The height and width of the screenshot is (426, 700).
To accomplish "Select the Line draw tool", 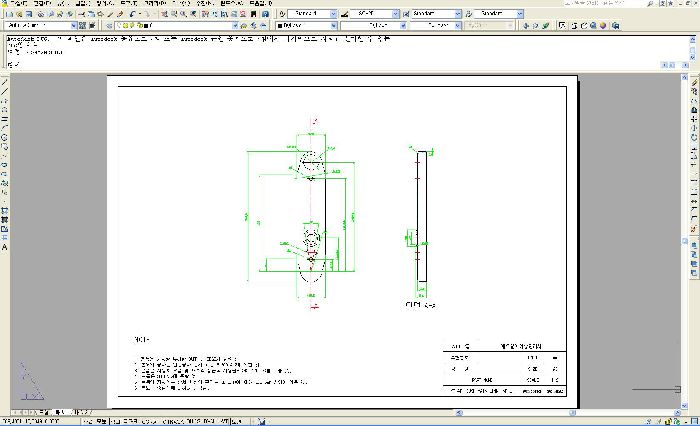I will tap(4, 80).
